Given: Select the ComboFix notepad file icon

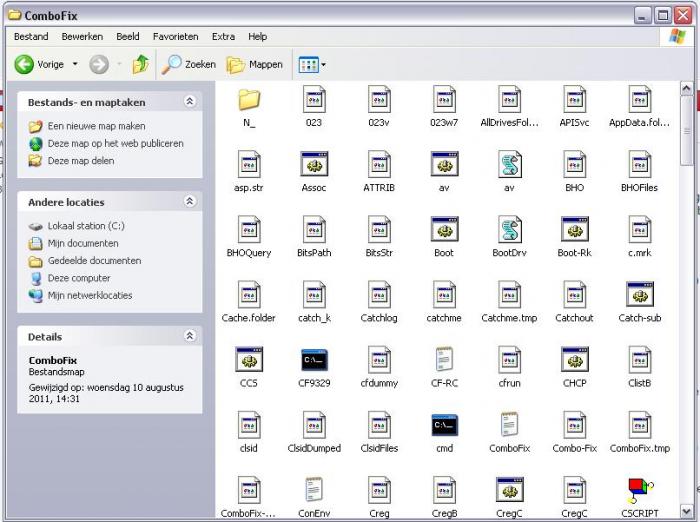Looking at the screenshot, I should tap(509, 424).
